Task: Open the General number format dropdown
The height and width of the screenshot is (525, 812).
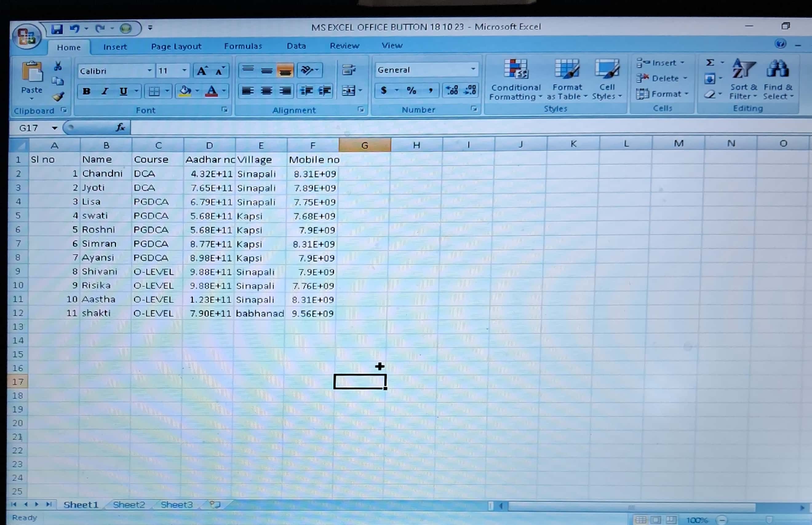Action: (473, 69)
